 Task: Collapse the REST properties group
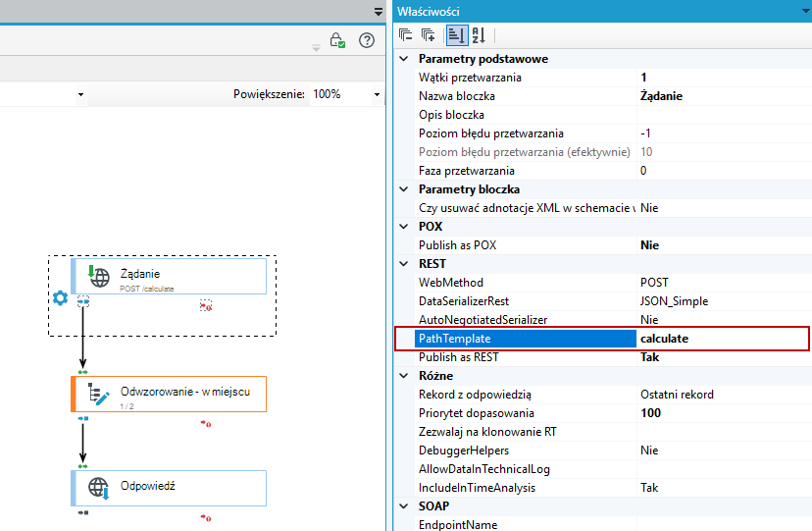(404, 264)
